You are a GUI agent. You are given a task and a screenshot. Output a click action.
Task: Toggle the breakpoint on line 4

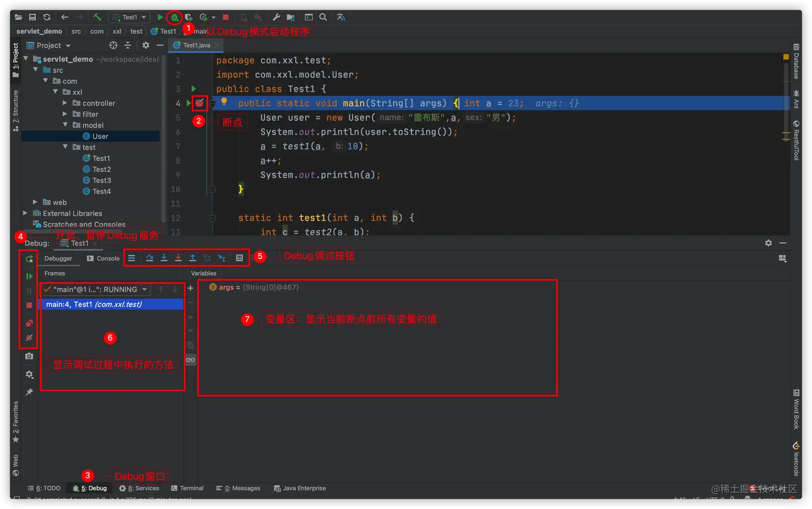[x=200, y=103]
